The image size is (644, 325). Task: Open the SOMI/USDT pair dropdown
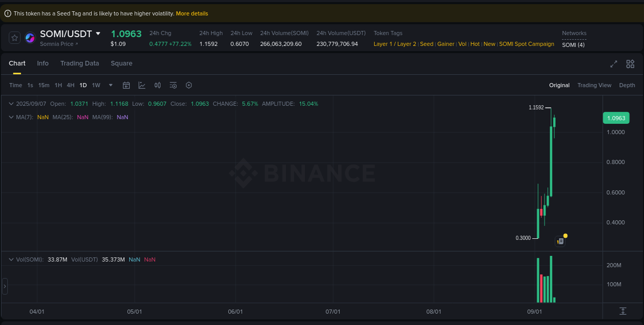[x=99, y=34]
